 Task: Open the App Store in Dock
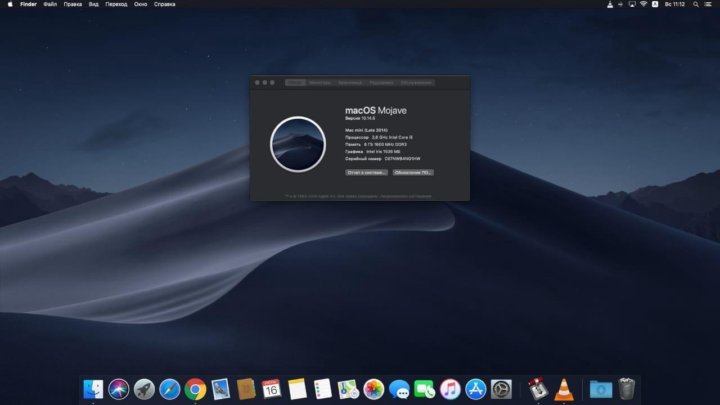click(x=476, y=389)
